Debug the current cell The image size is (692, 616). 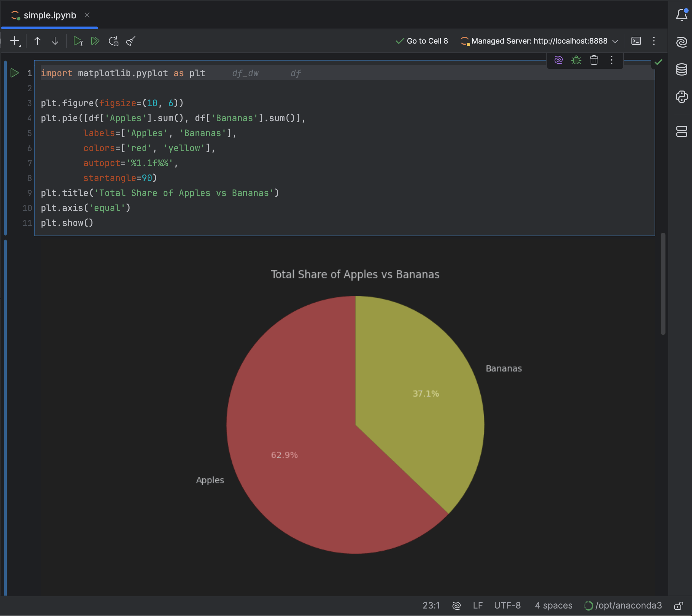(x=576, y=60)
